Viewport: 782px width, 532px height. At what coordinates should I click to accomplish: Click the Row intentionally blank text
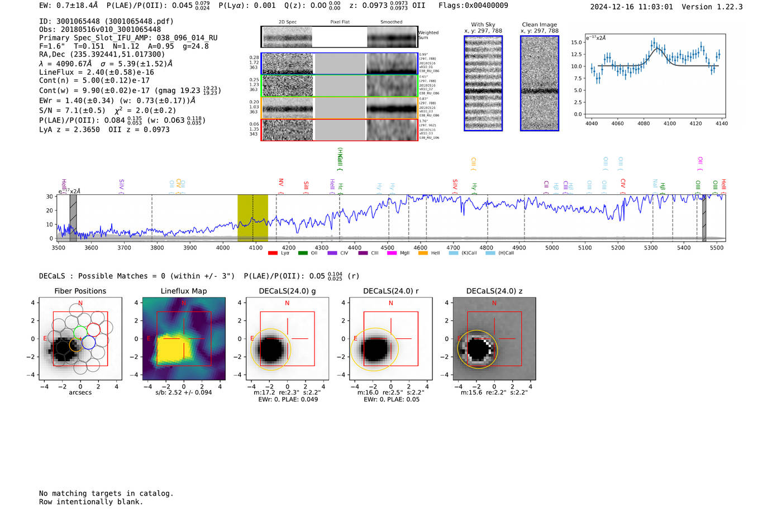(x=91, y=502)
